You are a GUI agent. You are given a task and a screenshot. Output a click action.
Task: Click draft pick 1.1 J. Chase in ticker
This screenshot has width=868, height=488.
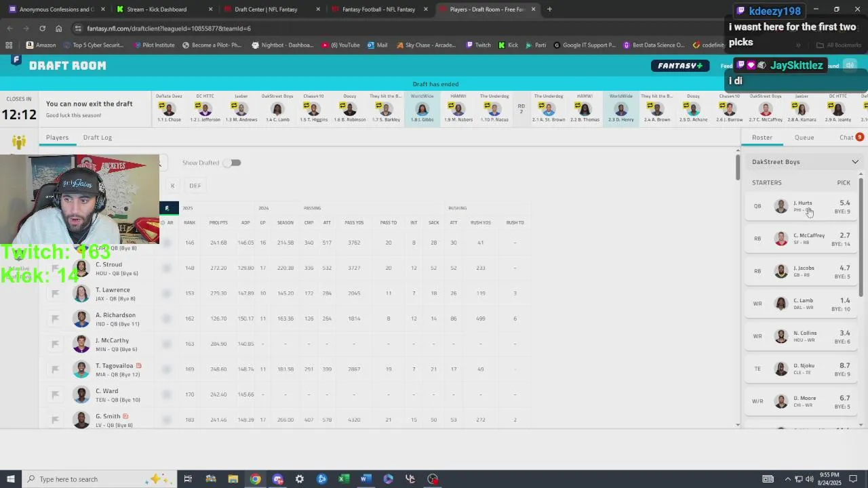[169, 108]
